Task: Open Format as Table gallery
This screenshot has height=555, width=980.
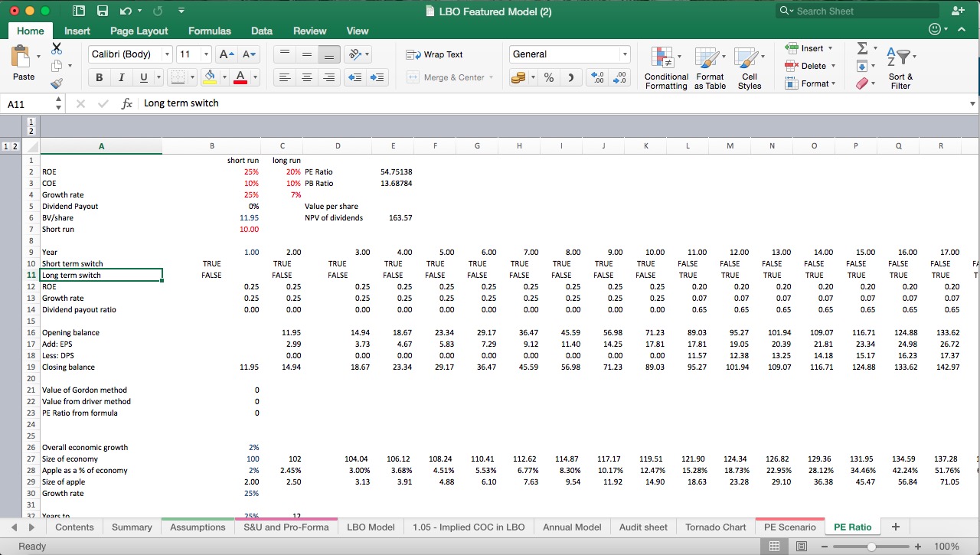Action: [710, 68]
